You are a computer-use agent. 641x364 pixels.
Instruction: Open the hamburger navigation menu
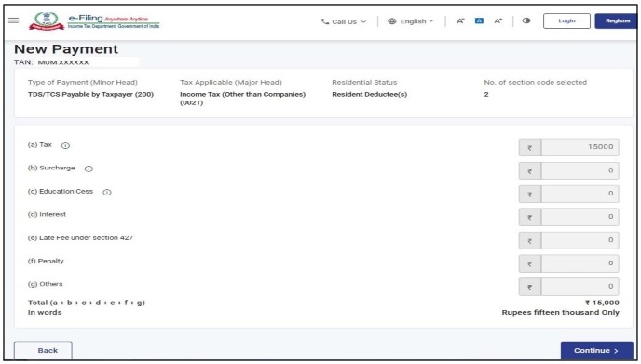point(13,20)
